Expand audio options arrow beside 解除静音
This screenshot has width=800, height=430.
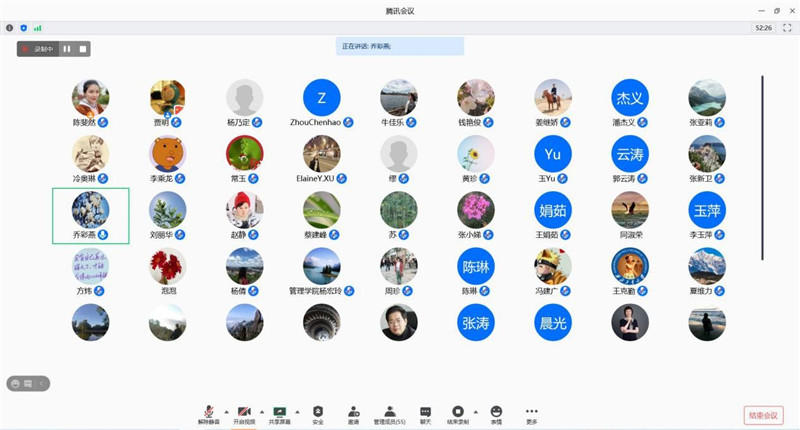point(226,411)
